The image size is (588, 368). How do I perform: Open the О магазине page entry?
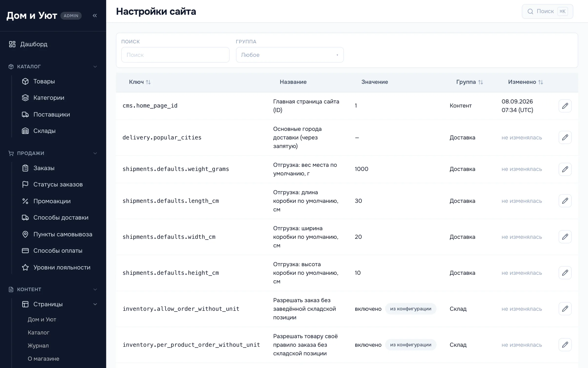coord(43,359)
